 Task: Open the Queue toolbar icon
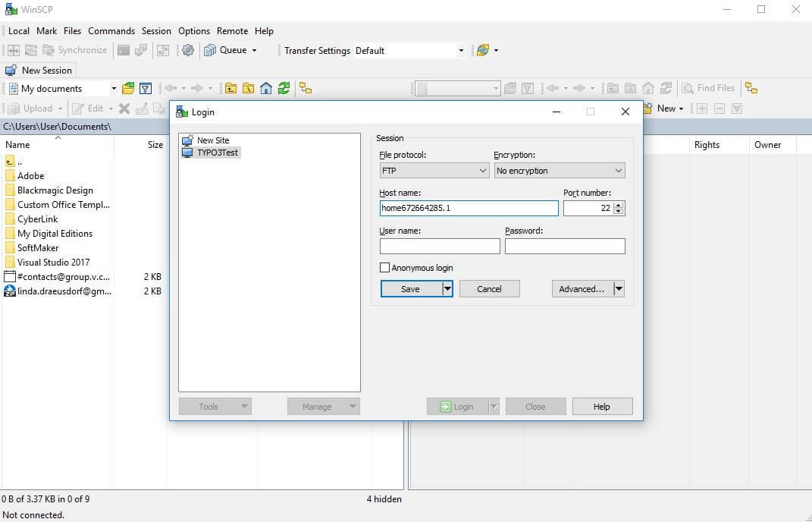tap(210, 50)
